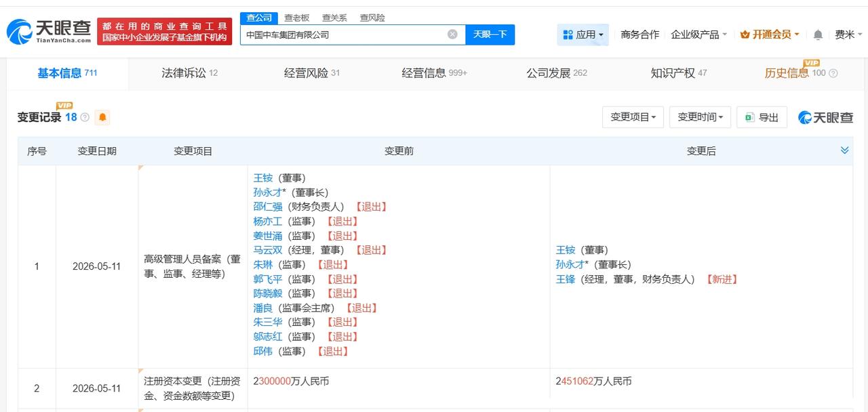Open the 邱伟 person link
The height and width of the screenshot is (412, 868).
pos(263,352)
